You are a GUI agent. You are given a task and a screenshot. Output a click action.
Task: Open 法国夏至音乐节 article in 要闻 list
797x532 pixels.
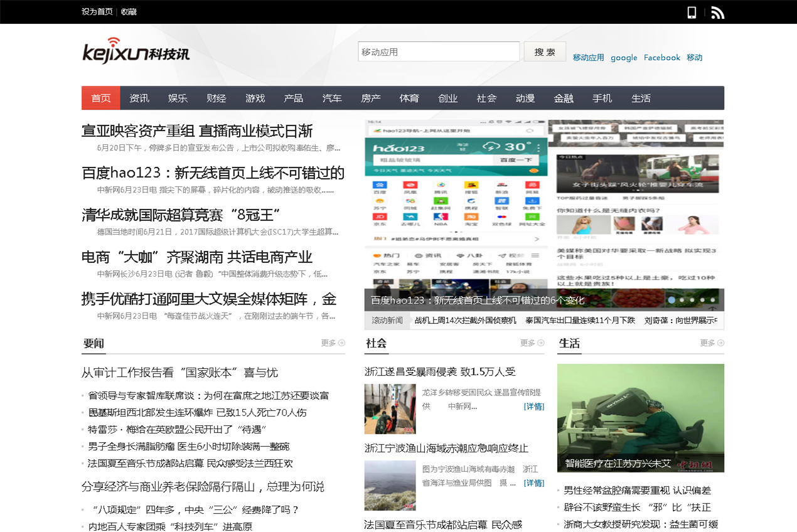[190, 464]
